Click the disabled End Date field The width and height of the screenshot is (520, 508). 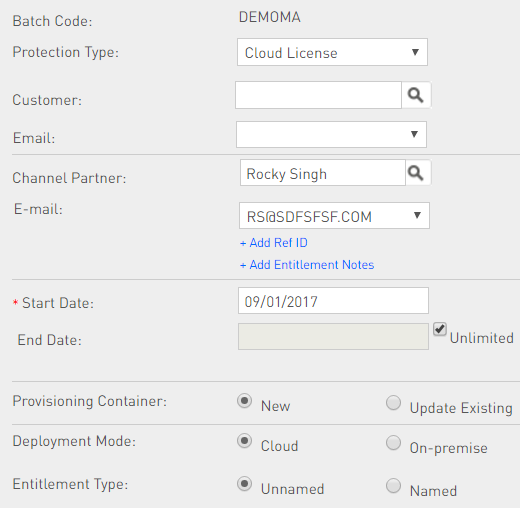click(333, 336)
